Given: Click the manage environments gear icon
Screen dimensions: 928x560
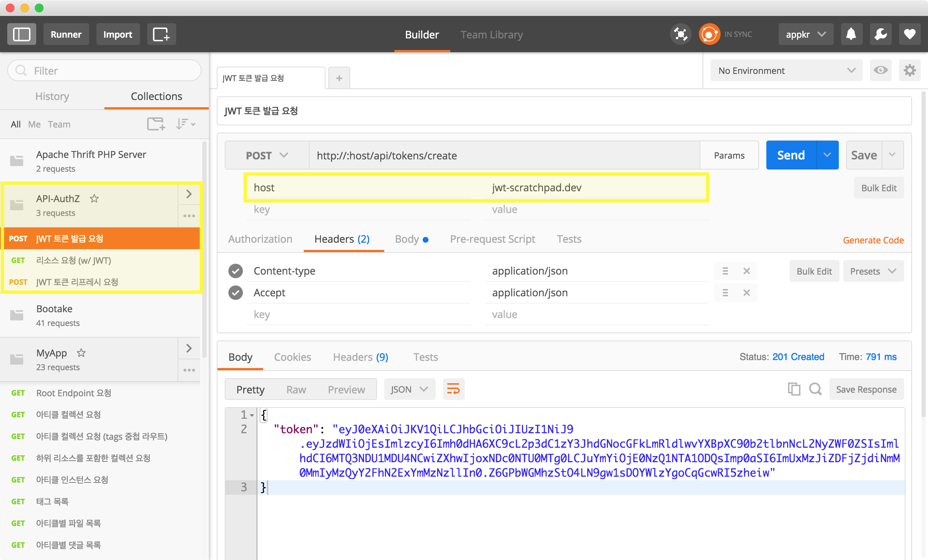Looking at the screenshot, I should [x=910, y=70].
